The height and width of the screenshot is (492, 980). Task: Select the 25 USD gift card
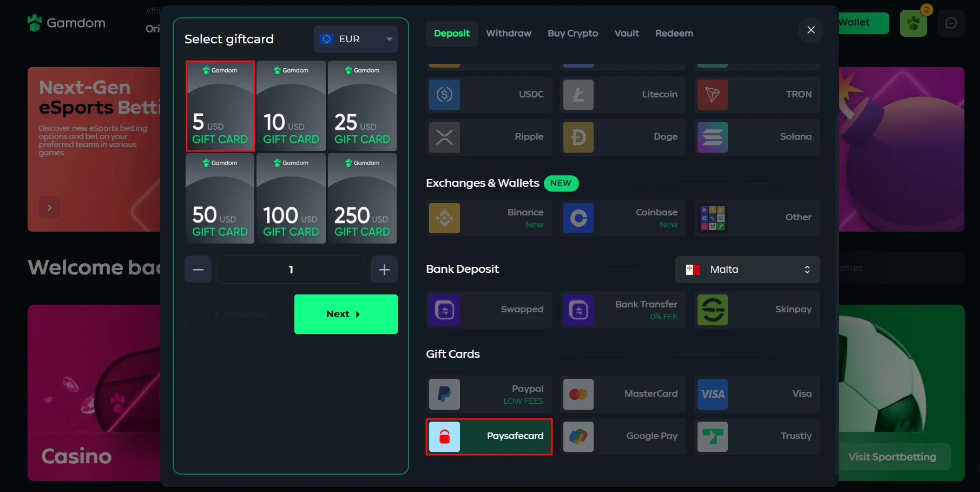362,106
